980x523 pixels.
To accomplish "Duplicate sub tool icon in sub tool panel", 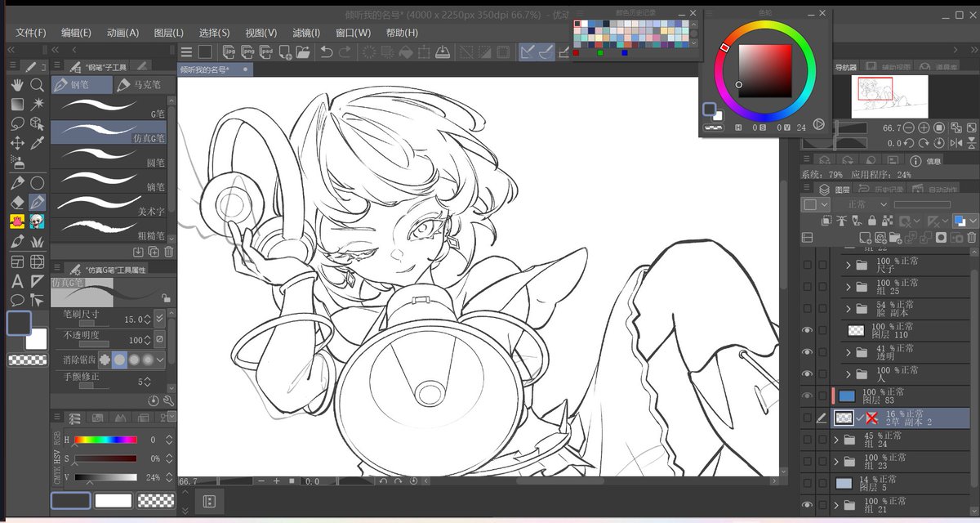I will pyautogui.click(x=154, y=252).
